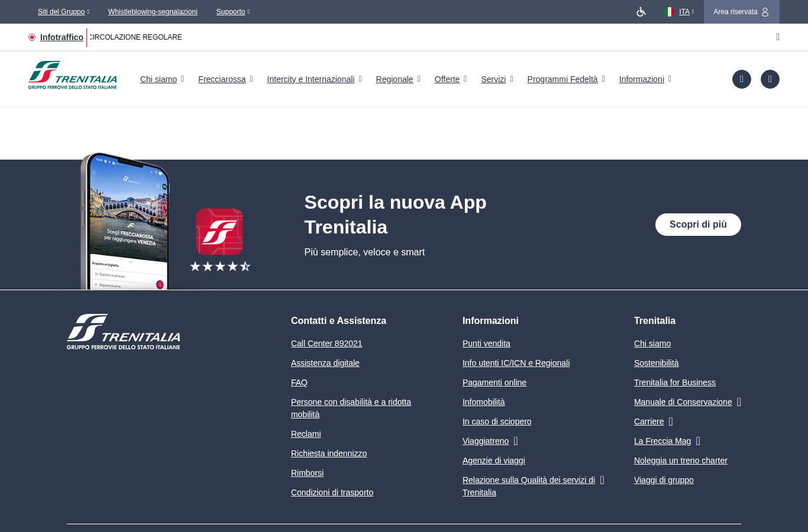Viewport: 808px width, 532px height.
Task: Open the Infotraffico link
Action: tap(62, 37)
